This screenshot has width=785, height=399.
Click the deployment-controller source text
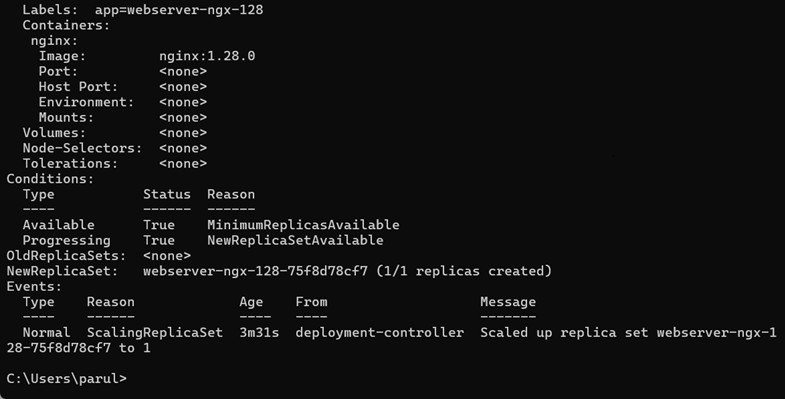pyautogui.click(x=379, y=332)
